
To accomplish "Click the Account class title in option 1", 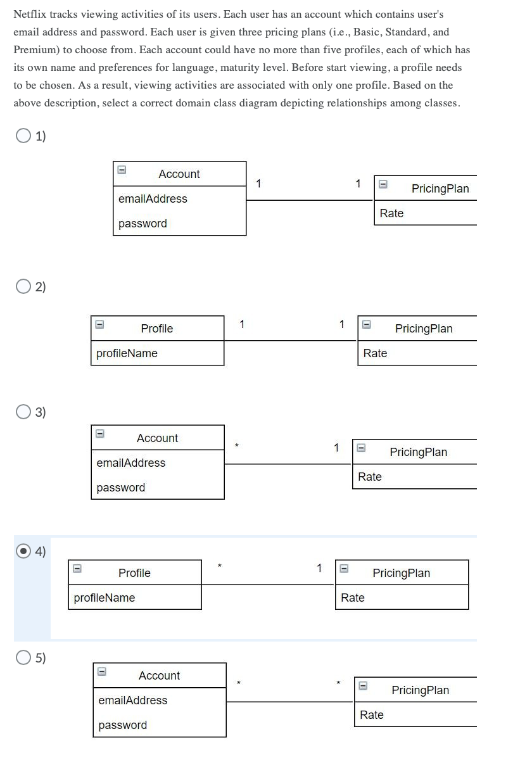I will pos(180,174).
